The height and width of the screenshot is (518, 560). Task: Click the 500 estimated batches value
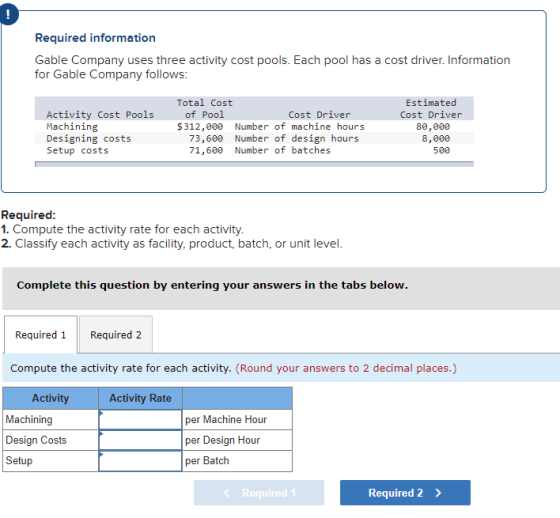click(x=441, y=150)
